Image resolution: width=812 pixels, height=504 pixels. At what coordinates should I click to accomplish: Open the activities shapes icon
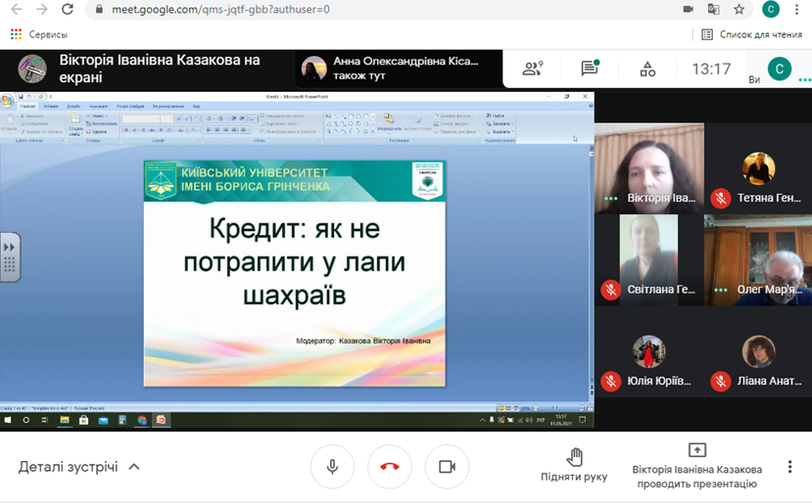tap(647, 69)
